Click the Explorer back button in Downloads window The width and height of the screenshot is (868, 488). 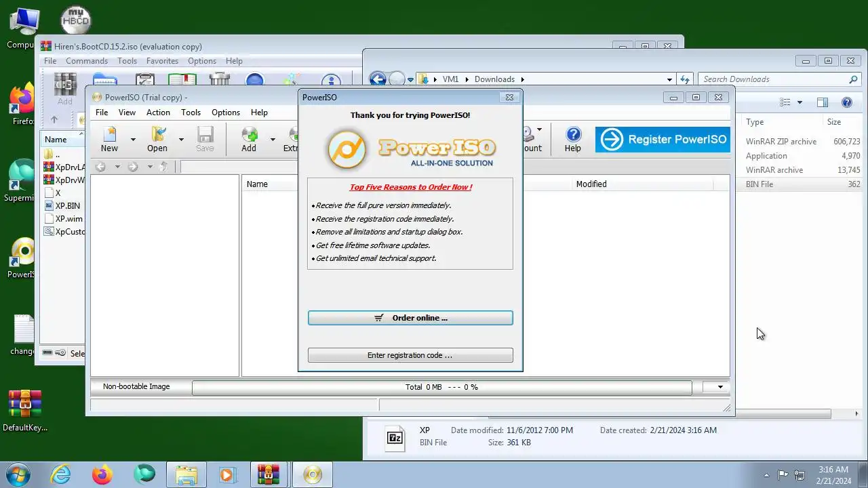pyautogui.click(x=378, y=79)
